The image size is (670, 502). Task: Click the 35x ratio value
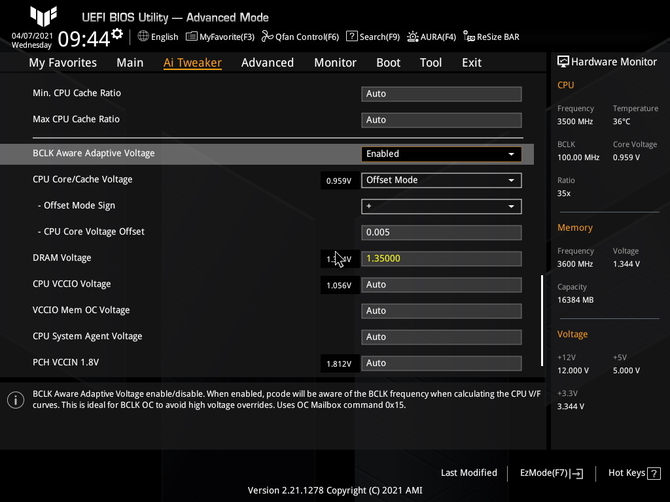point(564,194)
